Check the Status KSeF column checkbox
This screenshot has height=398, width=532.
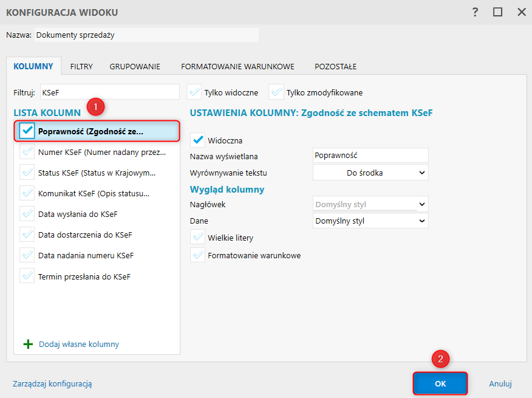tap(27, 173)
